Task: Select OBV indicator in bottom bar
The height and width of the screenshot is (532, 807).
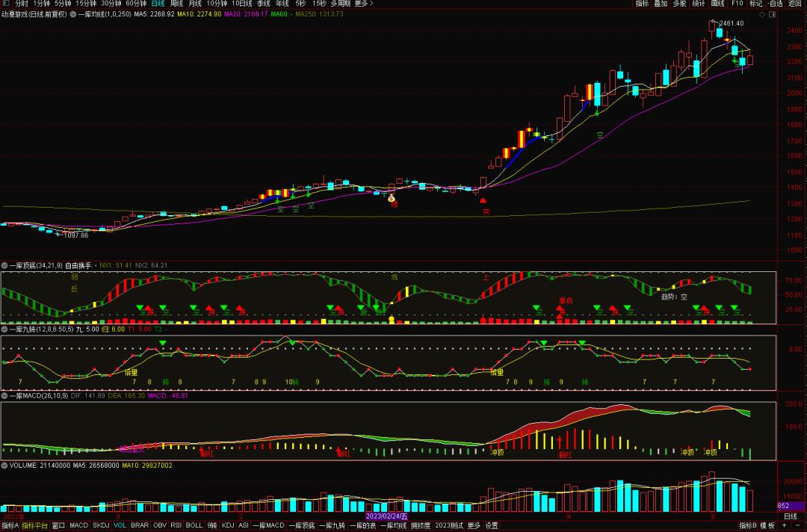Action: click(x=160, y=525)
